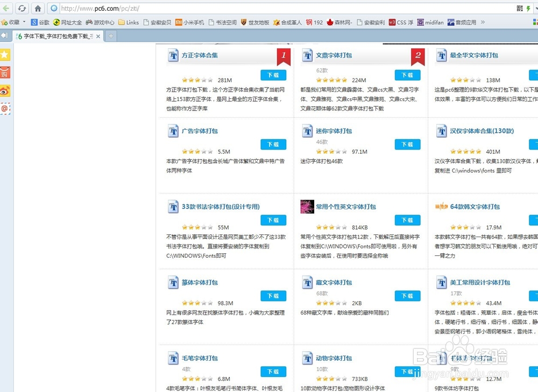Download the 迷你字体打包 package

(407, 145)
